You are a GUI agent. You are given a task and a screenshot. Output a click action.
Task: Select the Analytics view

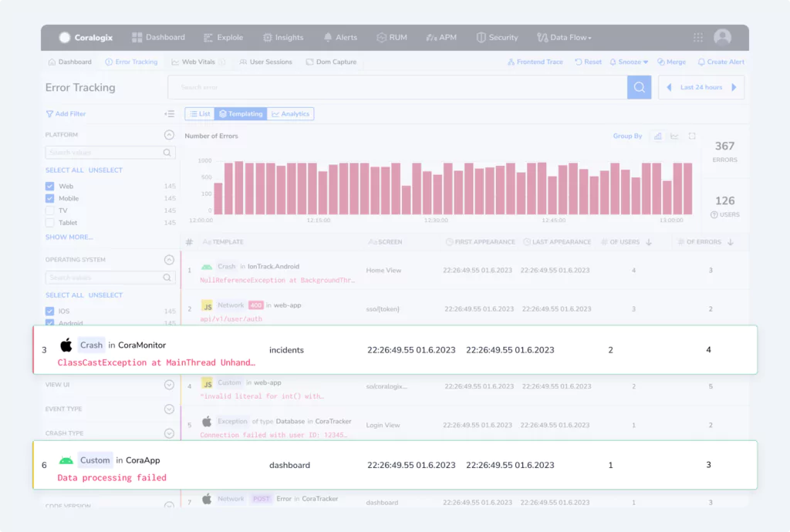coord(290,114)
